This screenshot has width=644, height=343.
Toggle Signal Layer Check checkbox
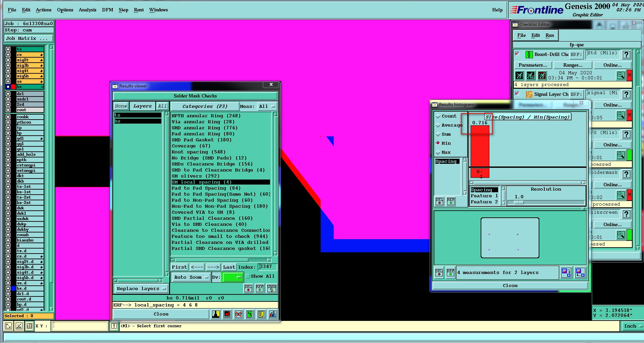pos(517,93)
